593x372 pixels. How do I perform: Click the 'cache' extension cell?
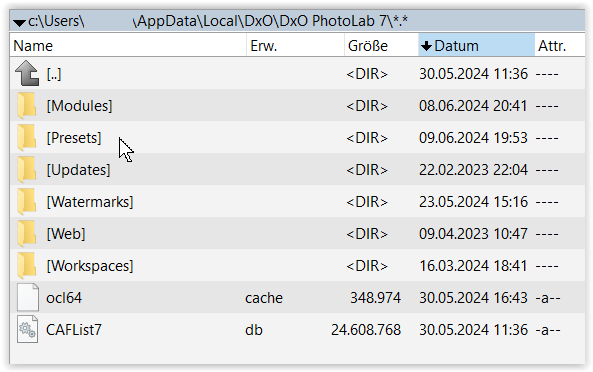pyautogui.click(x=264, y=298)
